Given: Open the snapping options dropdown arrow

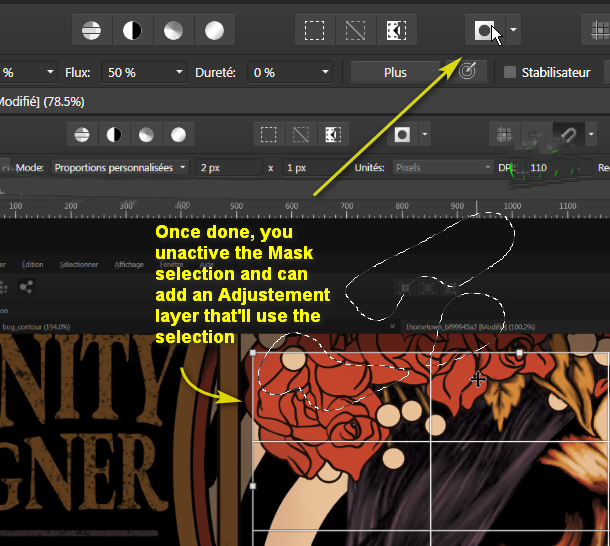Looking at the screenshot, I should pyautogui.click(x=591, y=135).
